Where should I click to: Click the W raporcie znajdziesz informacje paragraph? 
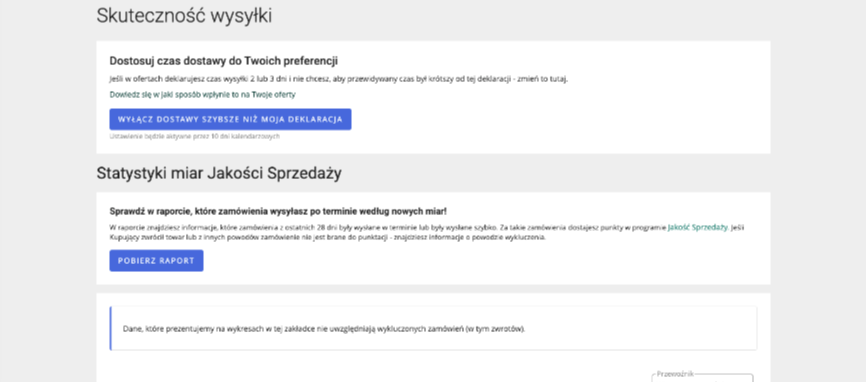(x=427, y=232)
